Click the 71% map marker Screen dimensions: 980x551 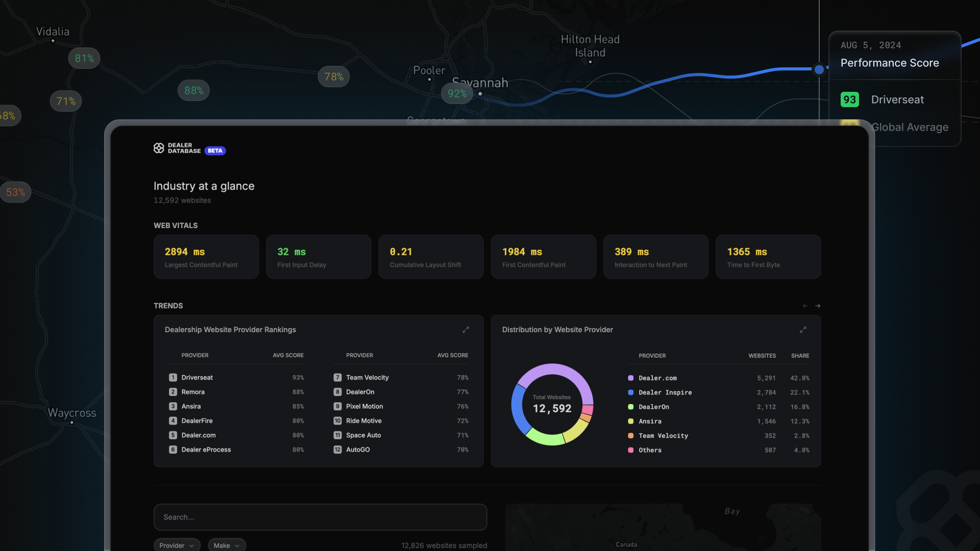[66, 101]
